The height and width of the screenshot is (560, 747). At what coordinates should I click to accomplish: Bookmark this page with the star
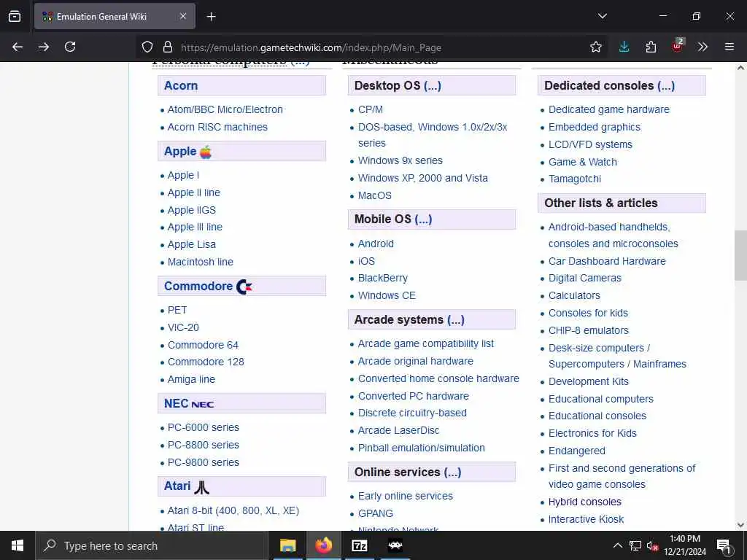click(x=595, y=47)
